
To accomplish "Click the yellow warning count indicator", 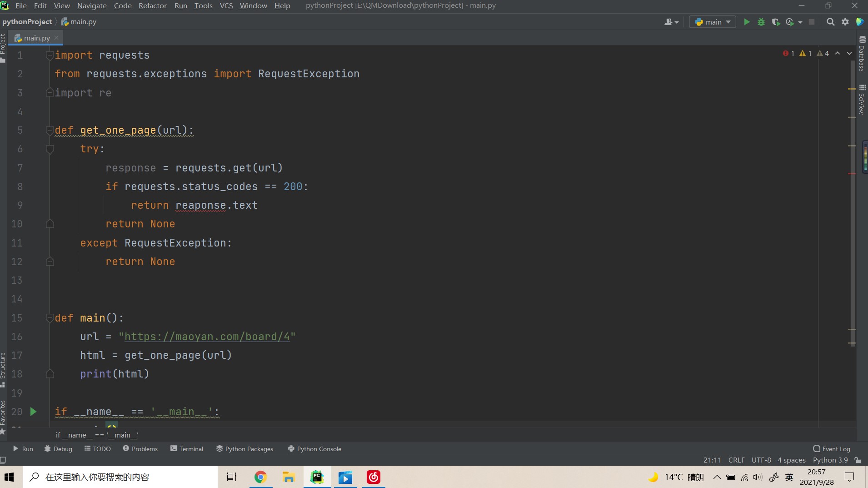I will point(805,53).
